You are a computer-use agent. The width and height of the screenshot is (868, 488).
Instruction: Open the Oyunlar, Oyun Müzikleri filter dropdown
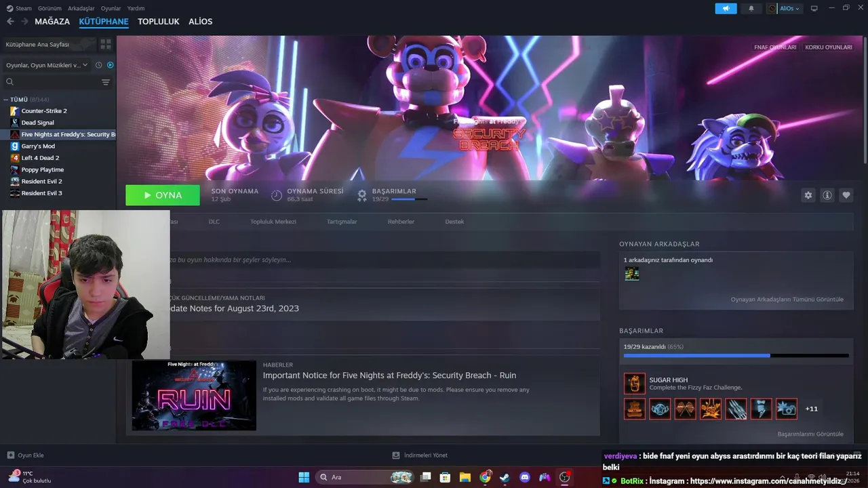[x=47, y=65]
